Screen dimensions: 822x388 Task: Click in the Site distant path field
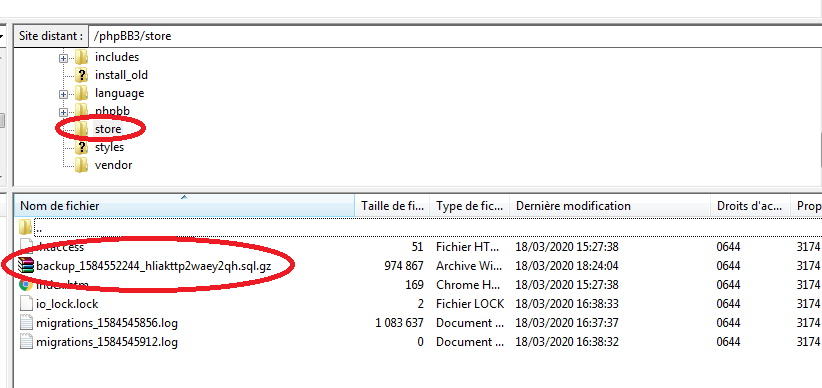tap(455, 36)
